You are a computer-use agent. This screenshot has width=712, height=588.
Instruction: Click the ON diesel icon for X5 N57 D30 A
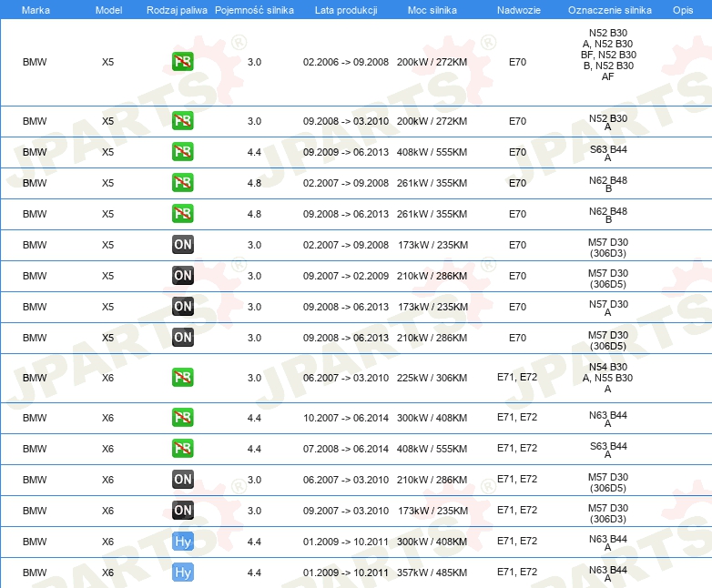click(x=182, y=307)
